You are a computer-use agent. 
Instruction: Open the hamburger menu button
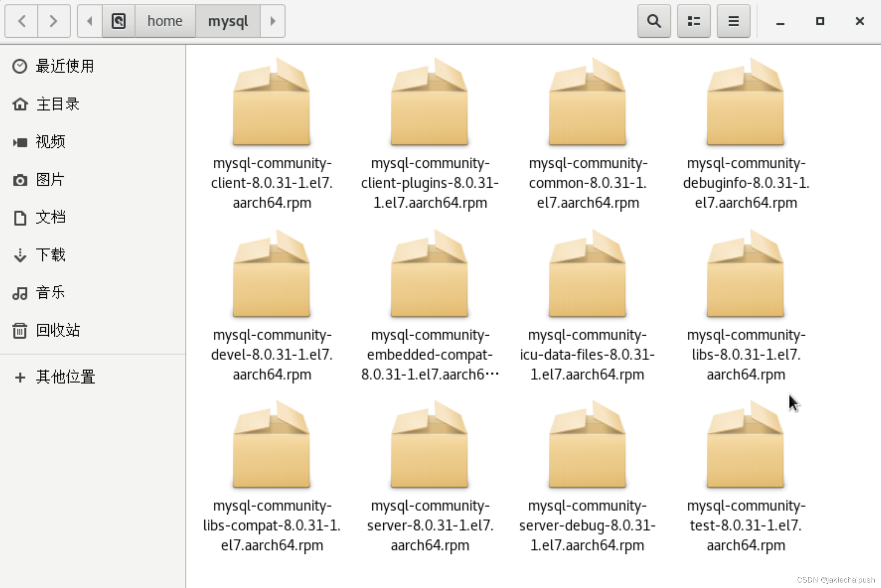point(733,21)
